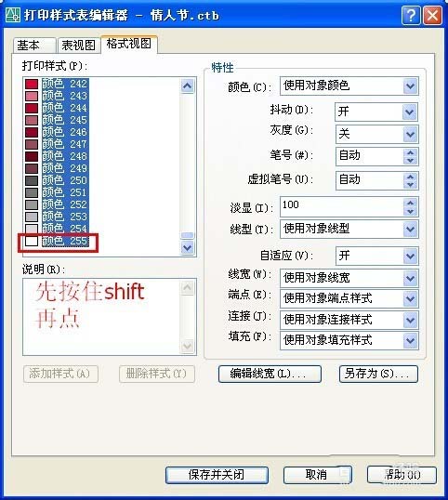Viewport: 448px width, 500px height.
Task: Select the 颜色 255 white swatch entry
Action: 56,241
